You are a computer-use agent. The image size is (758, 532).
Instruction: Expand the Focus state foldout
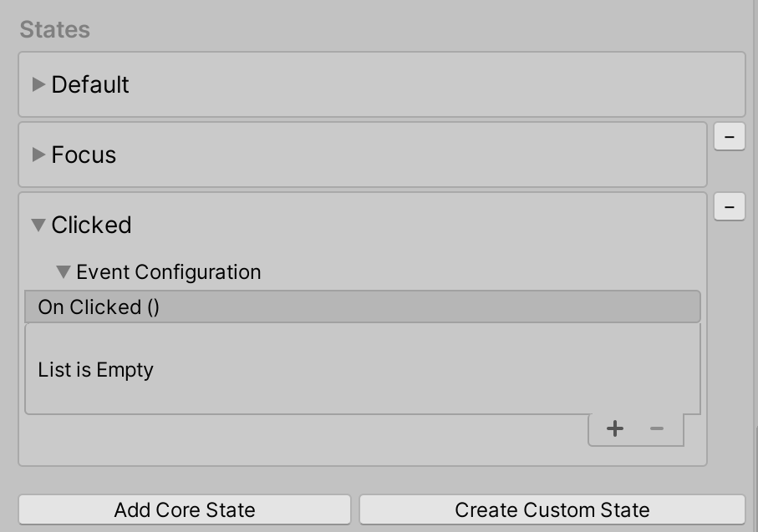point(38,155)
